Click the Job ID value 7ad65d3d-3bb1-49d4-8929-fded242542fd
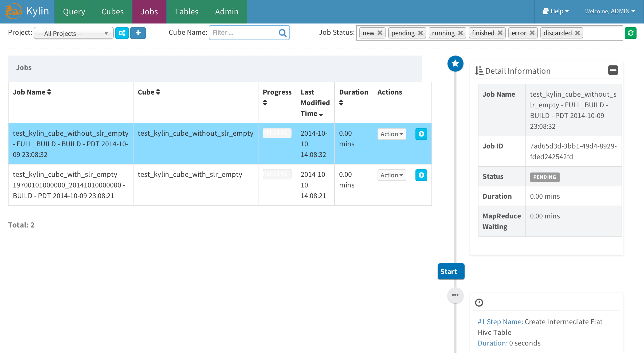This screenshot has width=644, height=353. pyautogui.click(x=573, y=151)
